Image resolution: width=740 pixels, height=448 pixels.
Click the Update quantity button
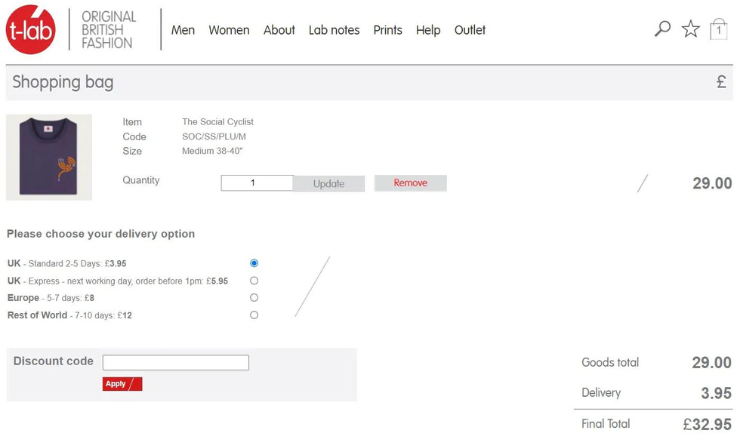[329, 184]
